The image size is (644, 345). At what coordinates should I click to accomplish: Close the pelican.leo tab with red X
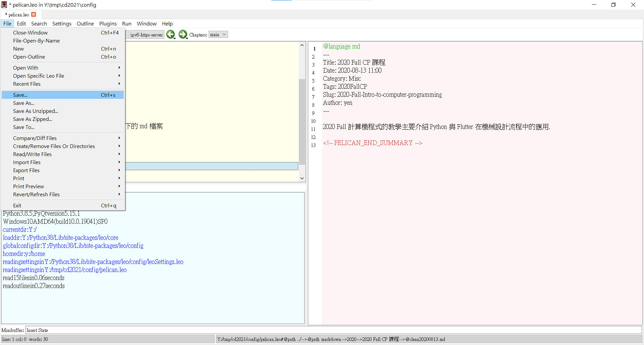pyautogui.click(x=34, y=14)
